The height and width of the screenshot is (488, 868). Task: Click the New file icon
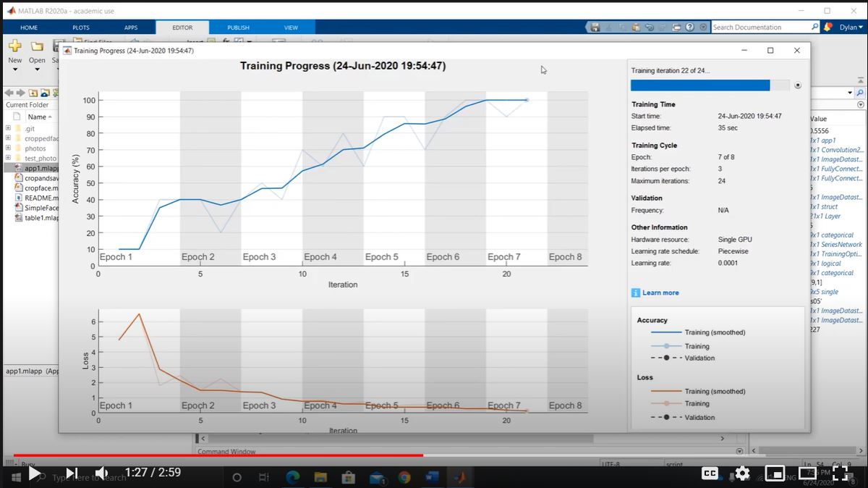click(x=15, y=47)
